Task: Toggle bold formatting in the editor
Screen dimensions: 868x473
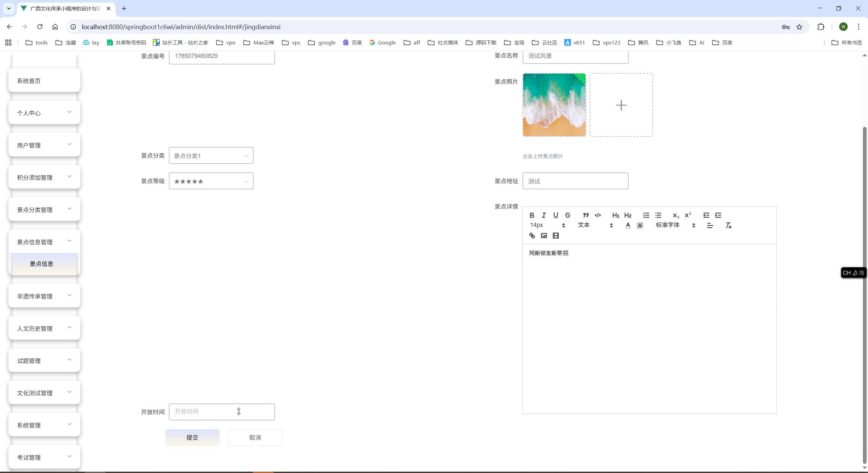Action: coord(531,215)
